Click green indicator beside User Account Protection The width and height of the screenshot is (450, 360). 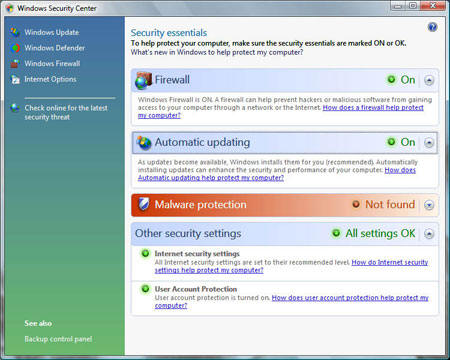pos(145,289)
